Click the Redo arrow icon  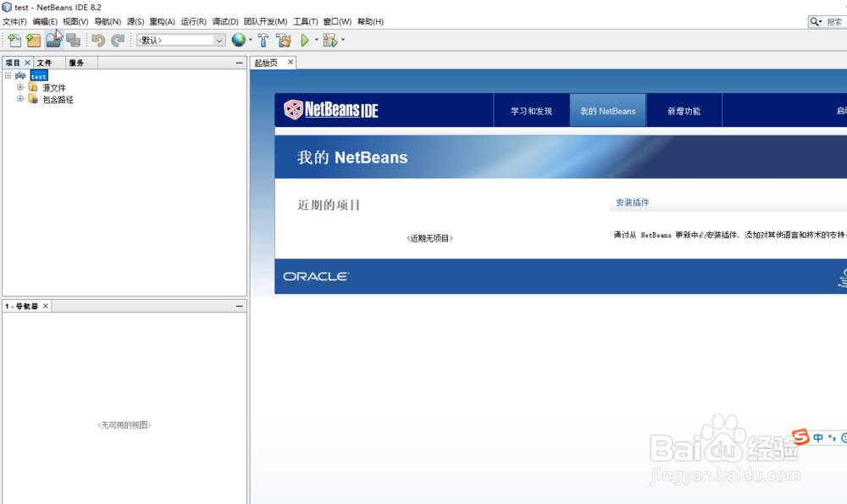(117, 40)
